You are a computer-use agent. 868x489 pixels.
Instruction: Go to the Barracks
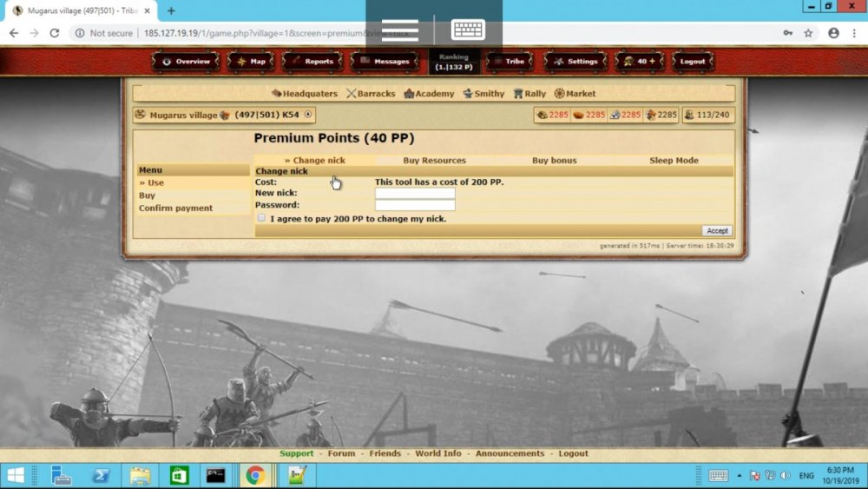click(371, 94)
